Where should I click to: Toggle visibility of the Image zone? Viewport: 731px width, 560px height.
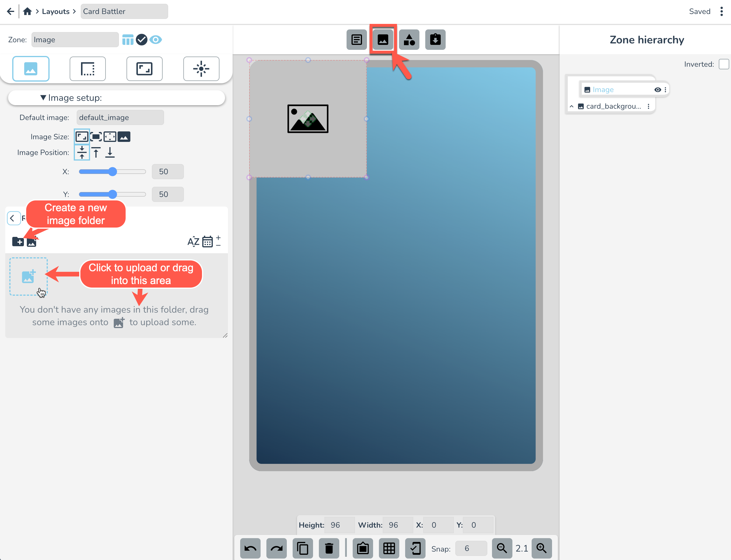[657, 89]
